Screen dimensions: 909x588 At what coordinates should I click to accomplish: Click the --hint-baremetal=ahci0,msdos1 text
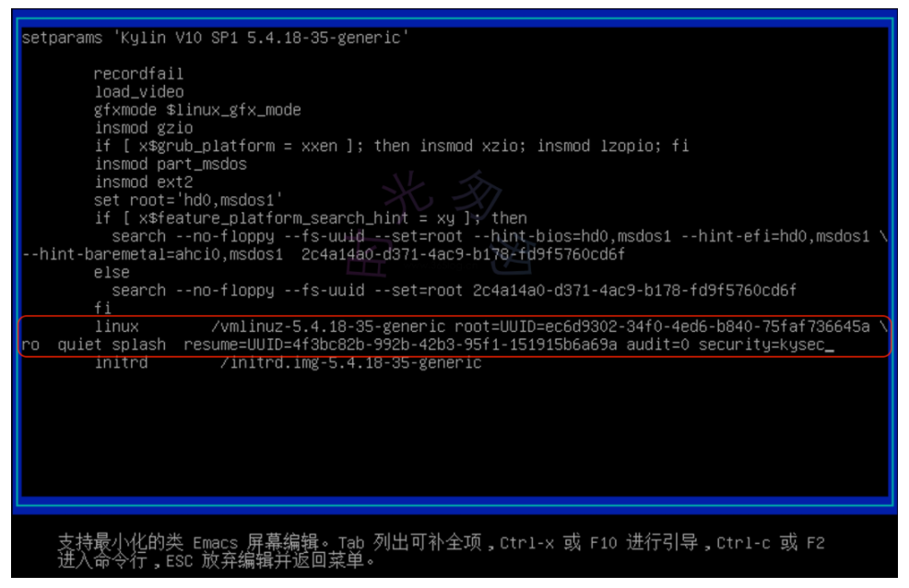(152, 254)
